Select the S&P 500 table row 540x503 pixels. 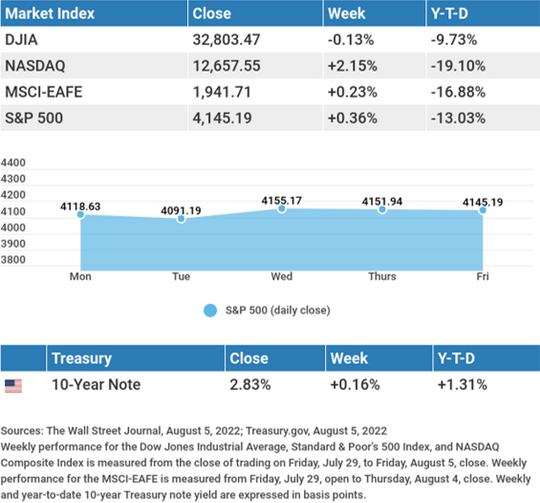click(270, 118)
